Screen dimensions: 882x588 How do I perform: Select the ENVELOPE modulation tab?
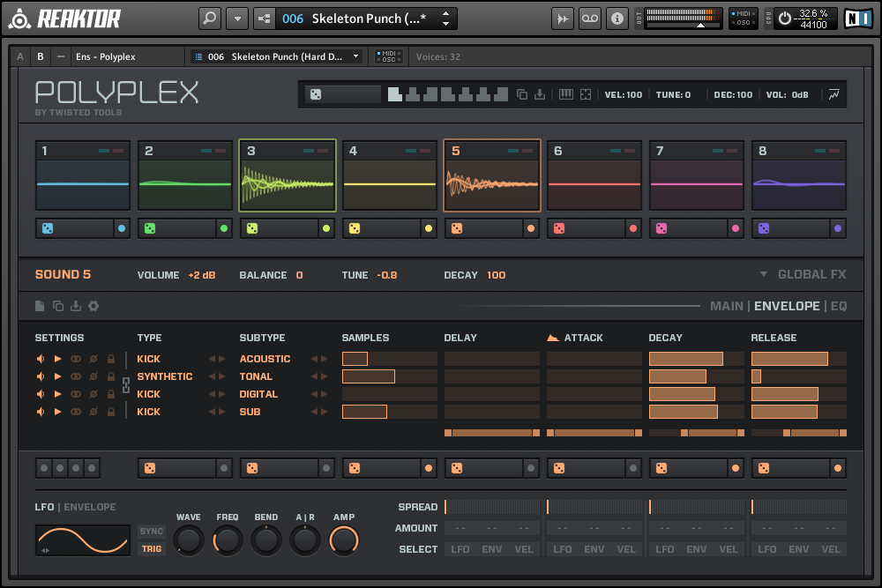coord(89,507)
